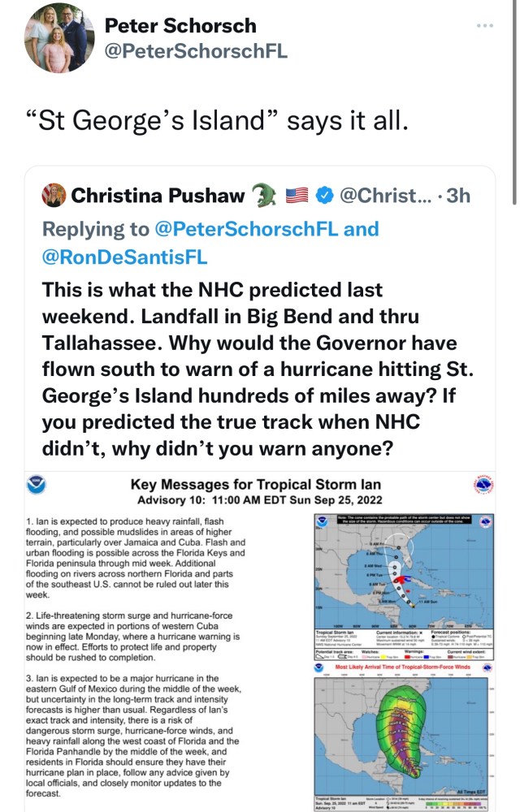
Task: Click the crocodile emoji beside Pushaw
Action: pos(264,196)
